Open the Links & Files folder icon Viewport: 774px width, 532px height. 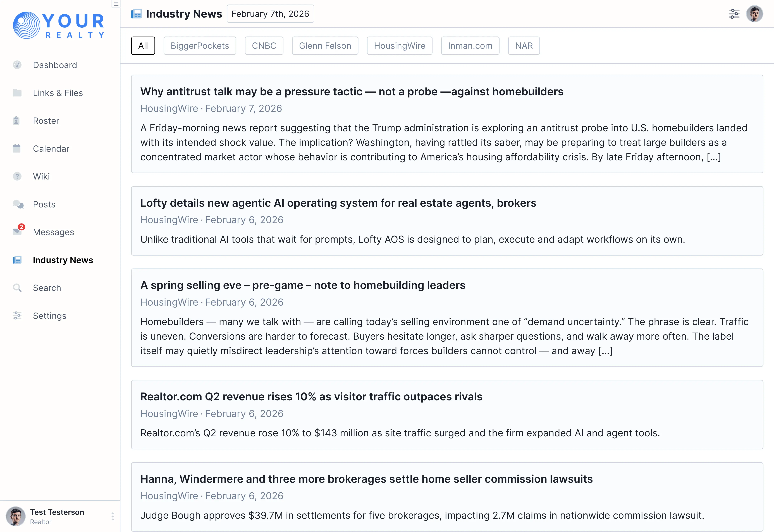(17, 93)
